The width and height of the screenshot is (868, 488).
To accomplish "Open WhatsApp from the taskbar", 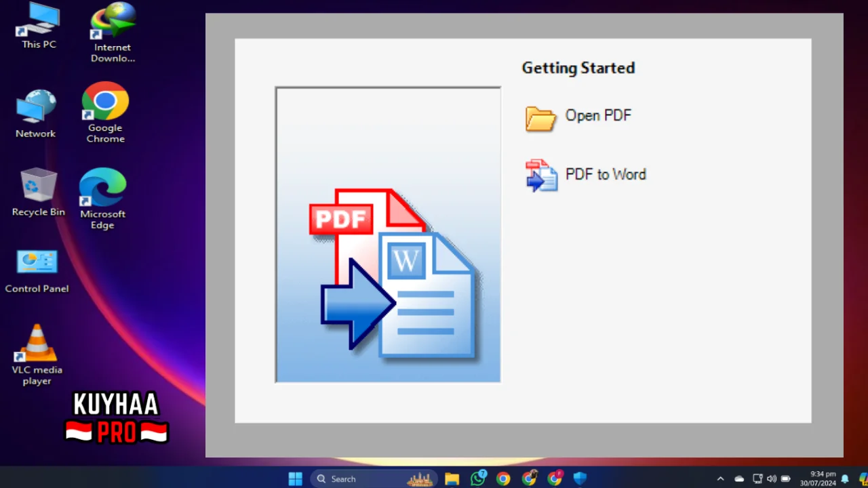I will (478, 479).
